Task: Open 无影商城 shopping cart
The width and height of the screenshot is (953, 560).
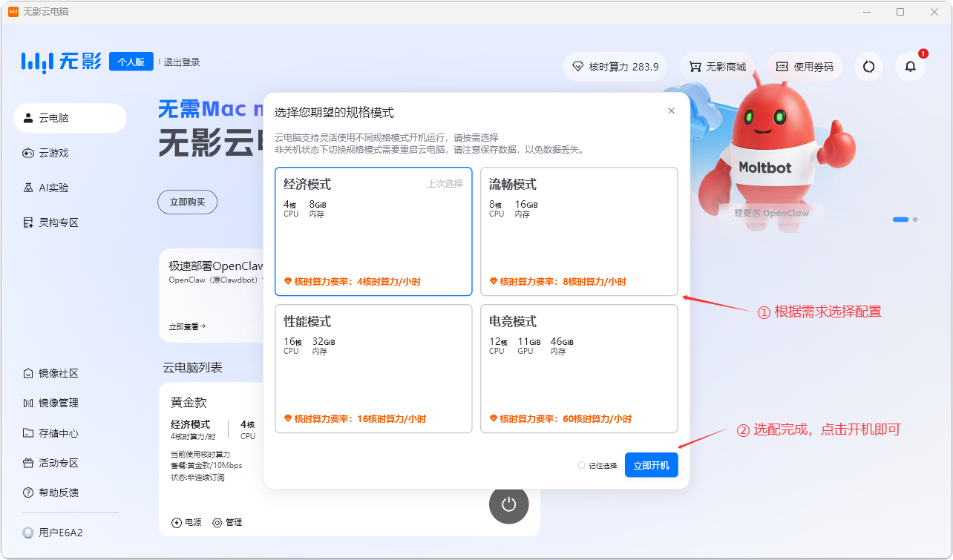Action: click(x=717, y=67)
